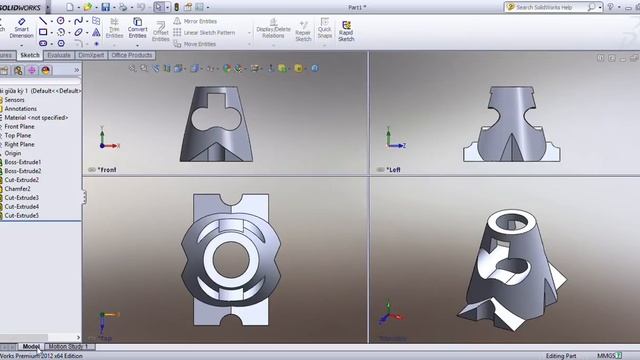Click the Open file icon
Screen dimensions: 640x360
[87, 7]
